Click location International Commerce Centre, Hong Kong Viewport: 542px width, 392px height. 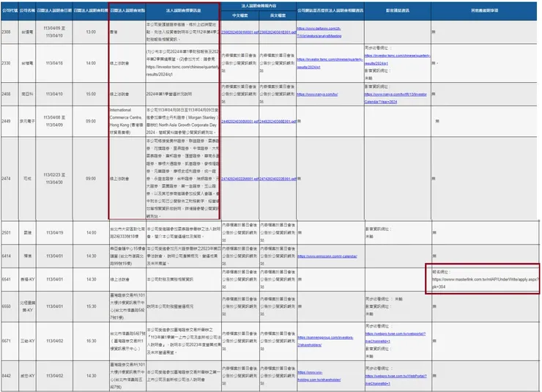click(127, 121)
